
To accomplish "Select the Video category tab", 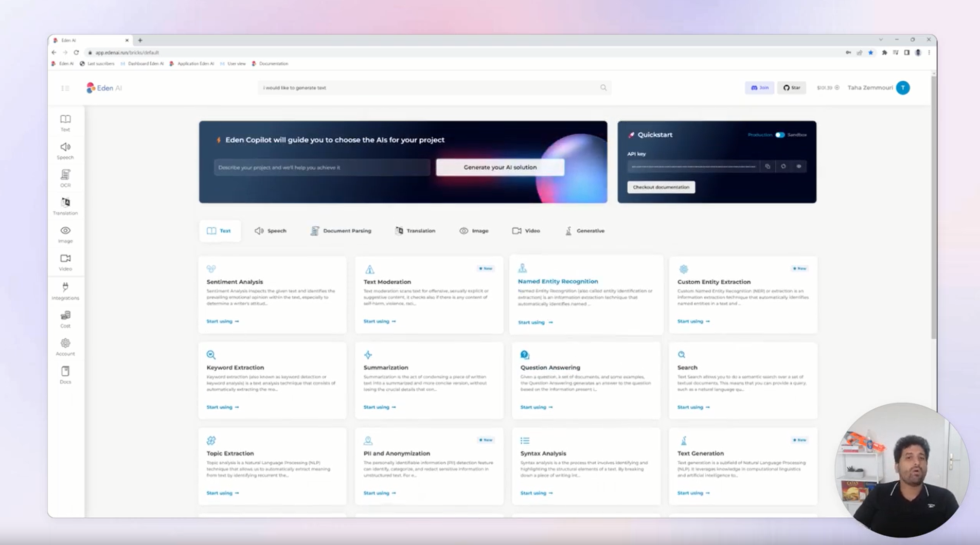I will (x=526, y=231).
